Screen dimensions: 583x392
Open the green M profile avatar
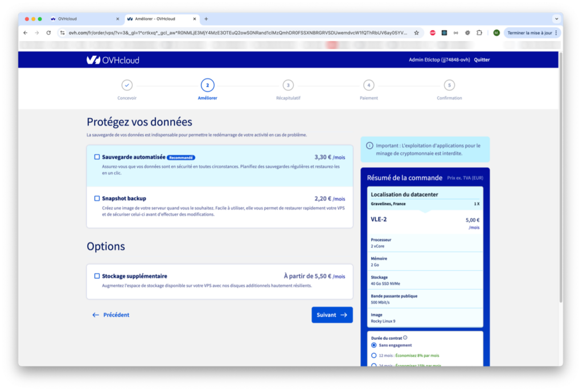point(496,32)
